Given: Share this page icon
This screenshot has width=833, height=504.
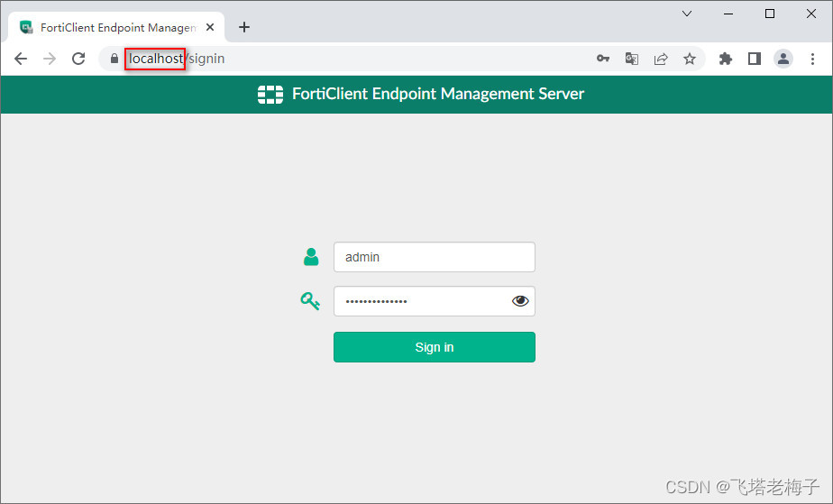Looking at the screenshot, I should click(x=661, y=59).
